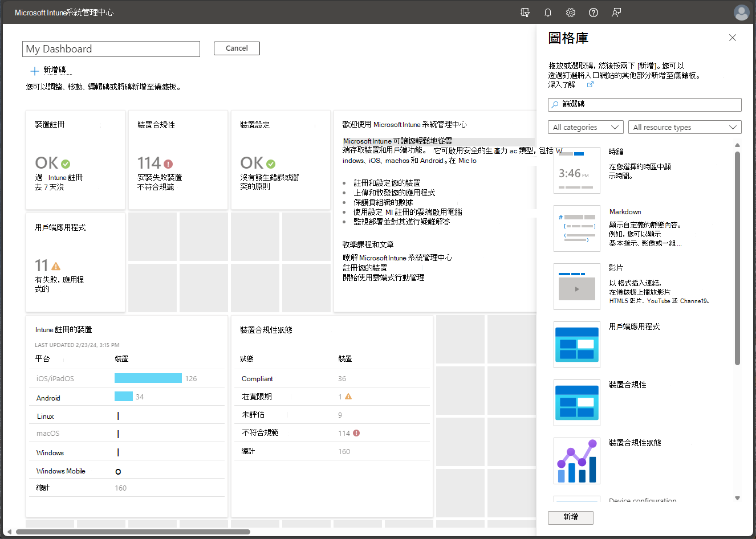Click warning triangle on 用戶端應用程式 tile
This screenshot has height=539, width=756.
click(56, 266)
